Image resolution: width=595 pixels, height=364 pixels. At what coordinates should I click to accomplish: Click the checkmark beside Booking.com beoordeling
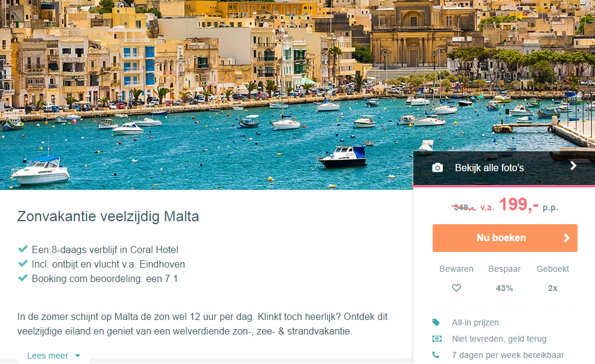[23, 278]
